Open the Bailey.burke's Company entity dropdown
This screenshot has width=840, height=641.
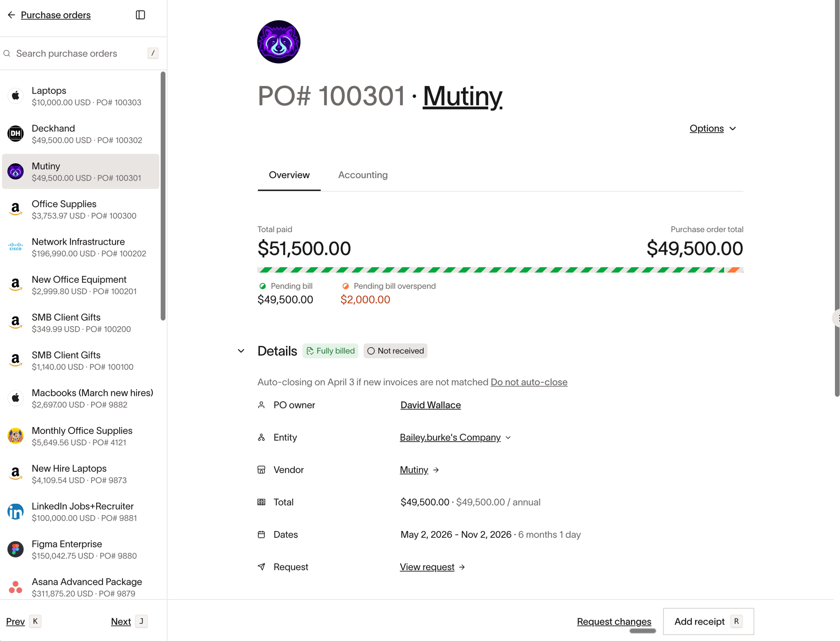click(x=455, y=437)
